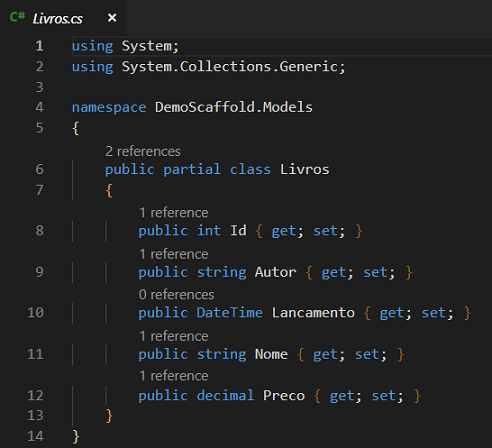Open '1 reference' CodeLens above Autor property

pyautogui.click(x=174, y=254)
